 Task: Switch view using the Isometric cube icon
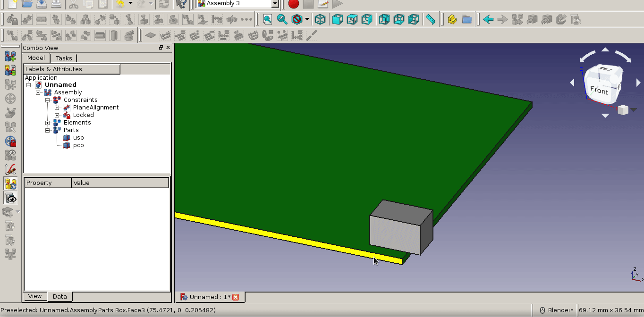tap(320, 19)
